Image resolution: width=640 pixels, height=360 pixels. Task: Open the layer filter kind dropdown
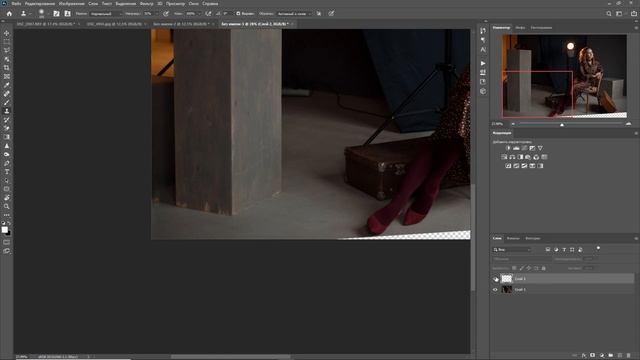(512, 249)
